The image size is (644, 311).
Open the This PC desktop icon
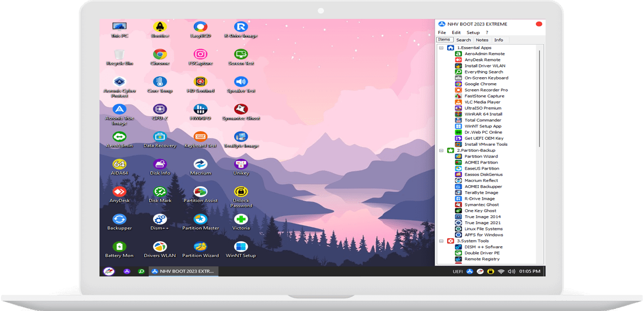(x=119, y=30)
